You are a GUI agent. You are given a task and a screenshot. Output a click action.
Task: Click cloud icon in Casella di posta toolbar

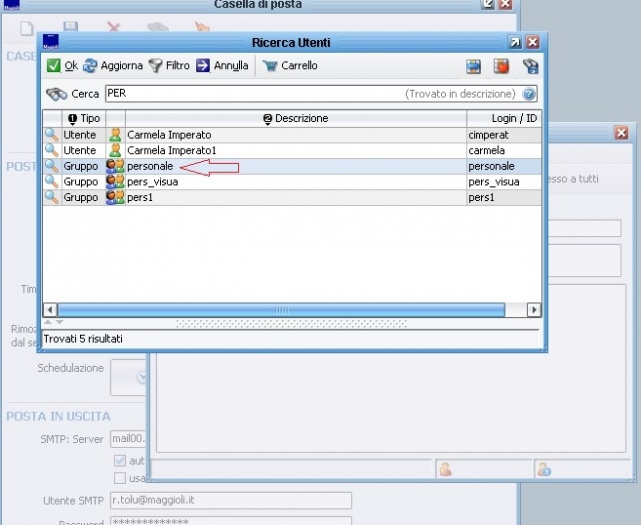point(158,27)
